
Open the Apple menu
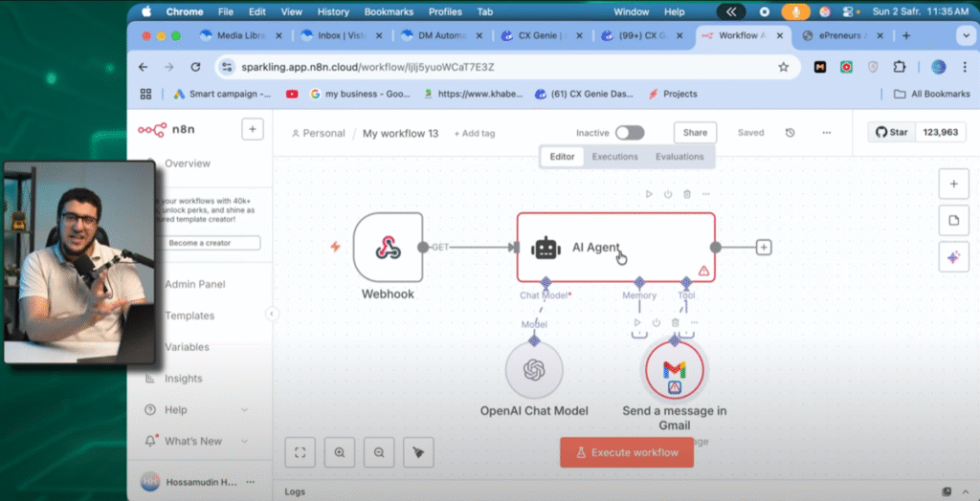coord(146,11)
